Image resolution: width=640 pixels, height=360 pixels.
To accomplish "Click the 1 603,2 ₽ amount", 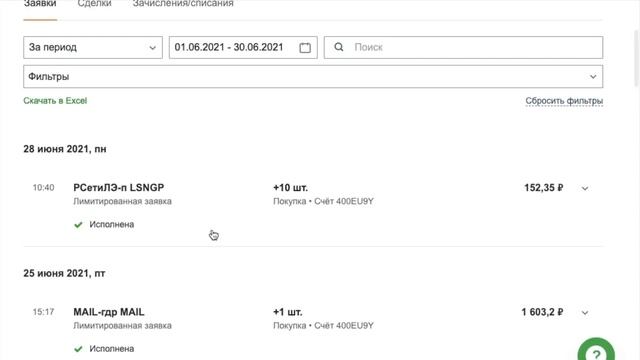I will click(542, 312).
